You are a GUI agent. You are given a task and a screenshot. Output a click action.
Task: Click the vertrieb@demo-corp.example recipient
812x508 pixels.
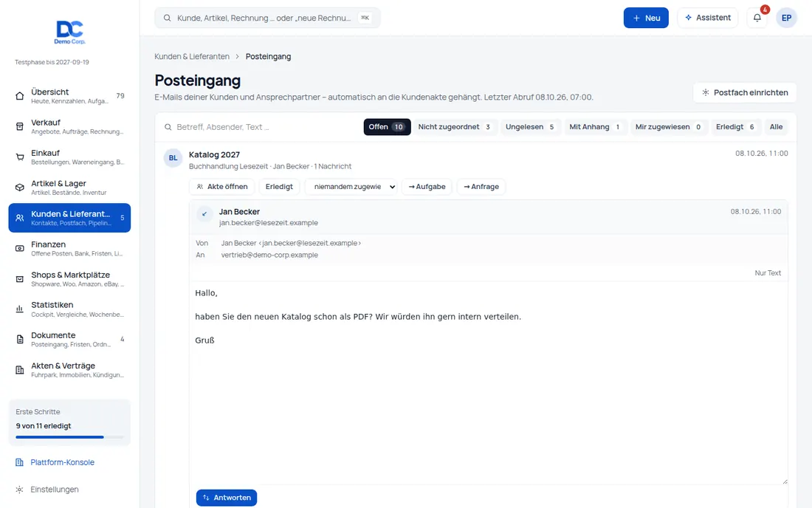(269, 255)
